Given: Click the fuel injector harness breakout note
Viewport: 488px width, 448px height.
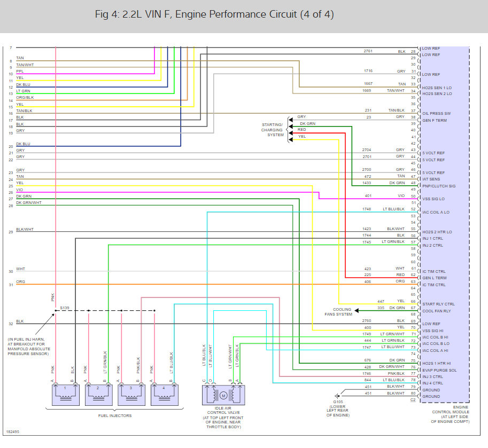Looking at the screenshot, I should tap(29, 347).
